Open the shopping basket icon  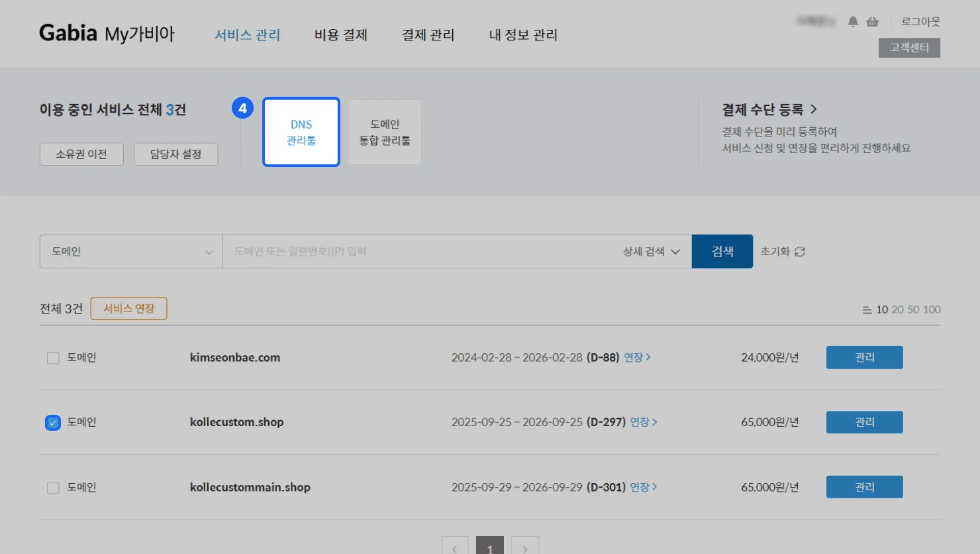point(873,22)
